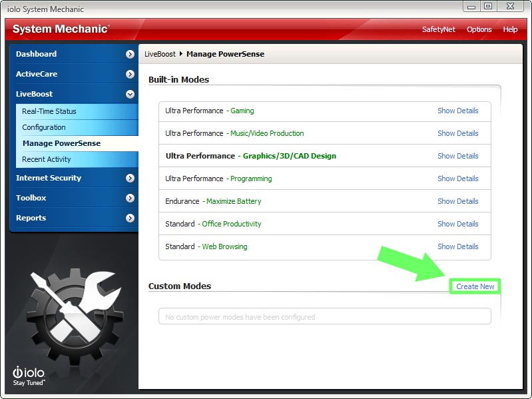The image size is (532, 399).
Task: Select the LiveBoost menu heading
Action: (34, 94)
